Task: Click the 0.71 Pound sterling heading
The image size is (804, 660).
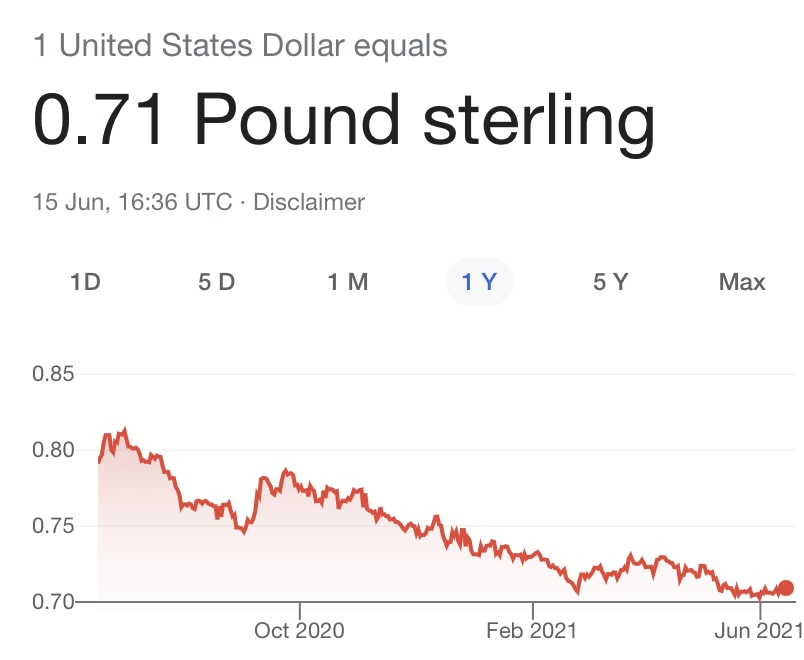Action: [345, 122]
